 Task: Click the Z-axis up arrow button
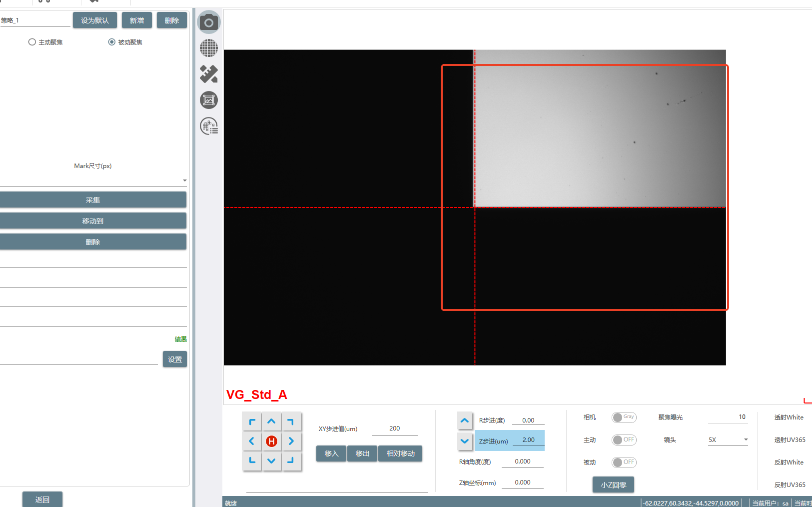point(465,420)
